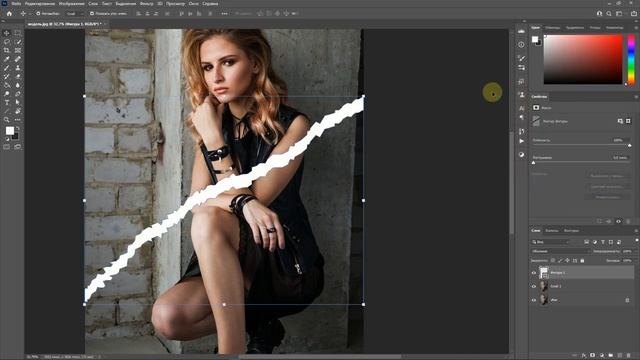This screenshot has width=640, height=360.
Task: Select the Lasso tool
Action: tap(7, 42)
